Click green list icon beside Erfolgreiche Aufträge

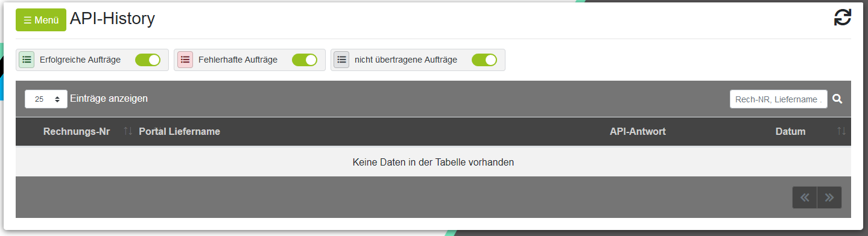[27, 60]
